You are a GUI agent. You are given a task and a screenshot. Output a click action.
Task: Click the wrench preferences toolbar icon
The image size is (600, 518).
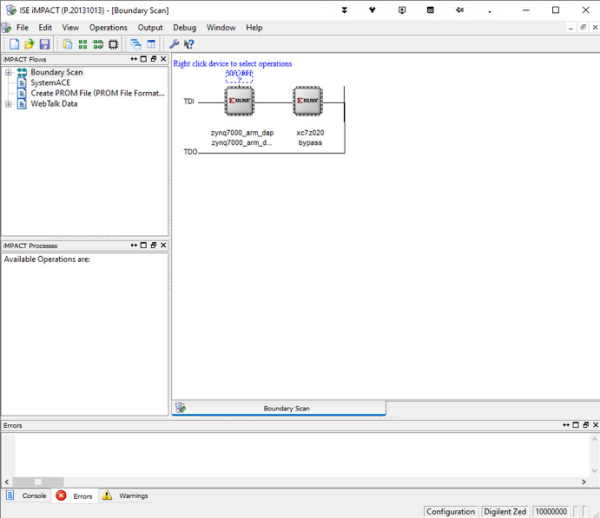pos(174,44)
